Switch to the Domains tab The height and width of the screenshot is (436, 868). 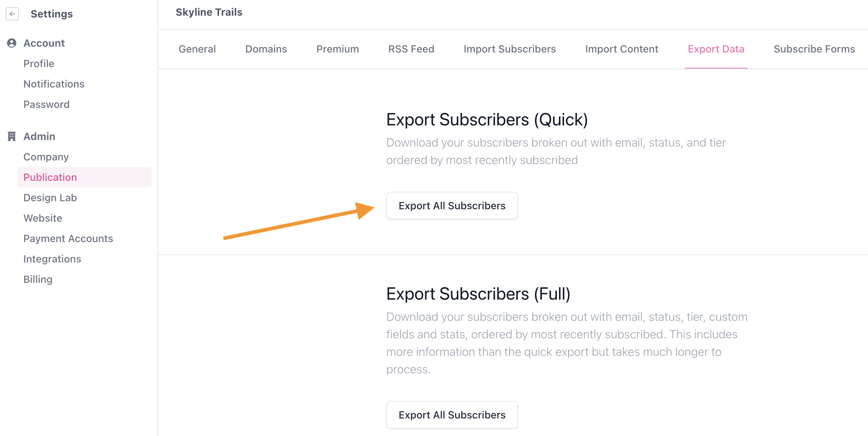pyautogui.click(x=266, y=49)
